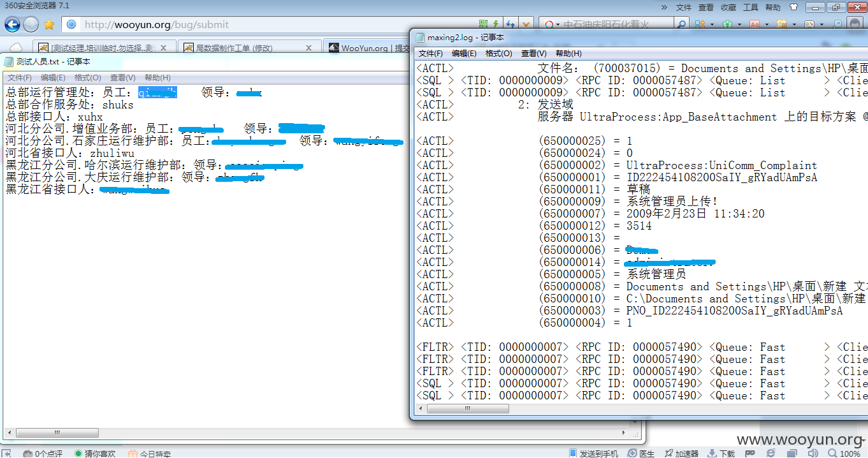
Task: Expand dropdown beside game controller icon
Action: pyautogui.click(x=821, y=25)
